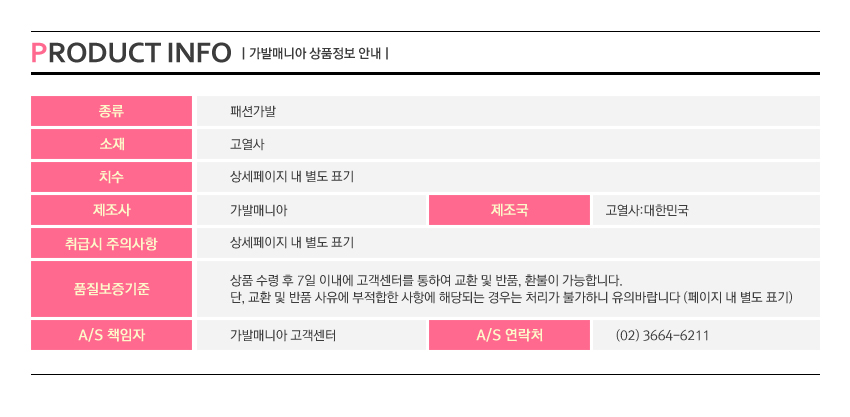Screen dimensions: 850x417
Task: Click the 가발매니아 고객센터 value text
Action: point(282,335)
